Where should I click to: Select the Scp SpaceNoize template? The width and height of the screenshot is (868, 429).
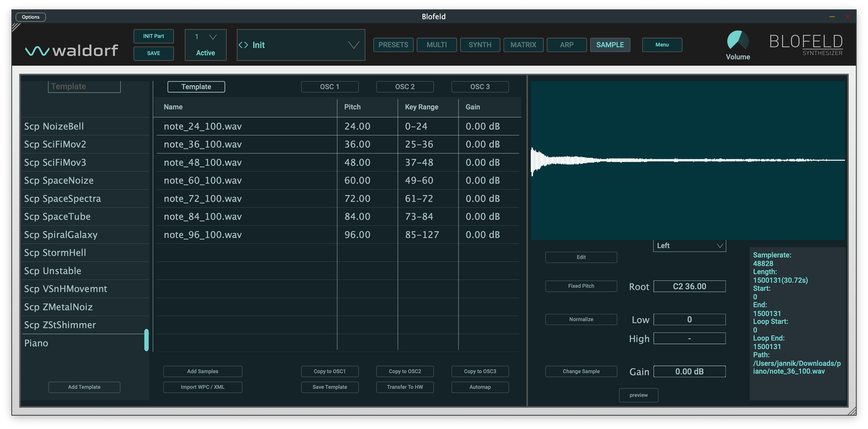pos(85,181)
